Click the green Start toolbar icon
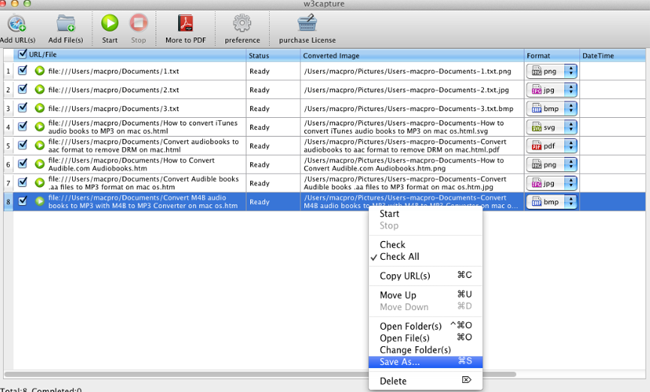This screenshot has height=392, width=650. coord(110,23)
